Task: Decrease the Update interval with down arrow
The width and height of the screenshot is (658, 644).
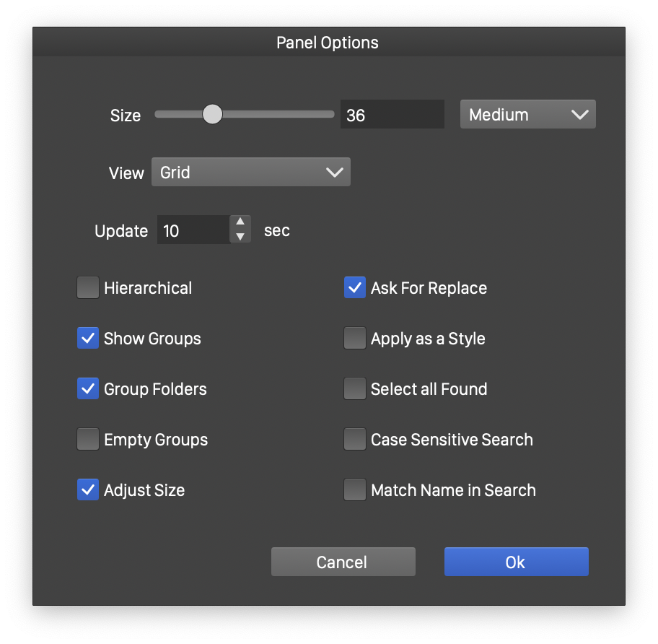Action: point(240,236)
